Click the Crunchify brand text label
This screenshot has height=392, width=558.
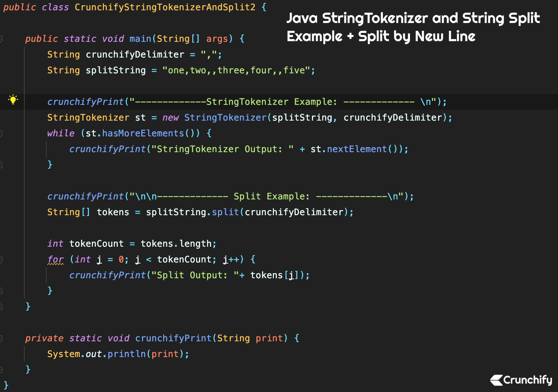tap(528, 380)
